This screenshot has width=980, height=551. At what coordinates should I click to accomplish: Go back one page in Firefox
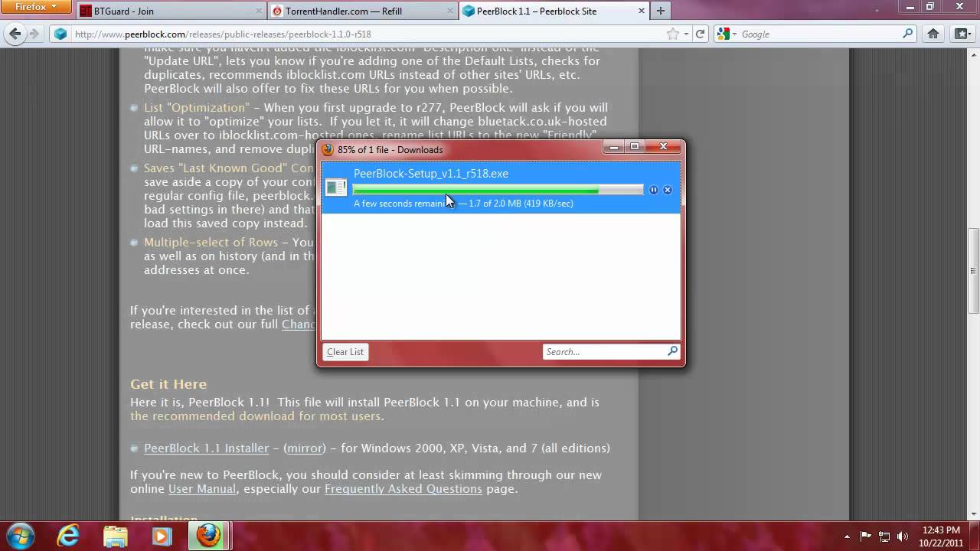point(15,34)
